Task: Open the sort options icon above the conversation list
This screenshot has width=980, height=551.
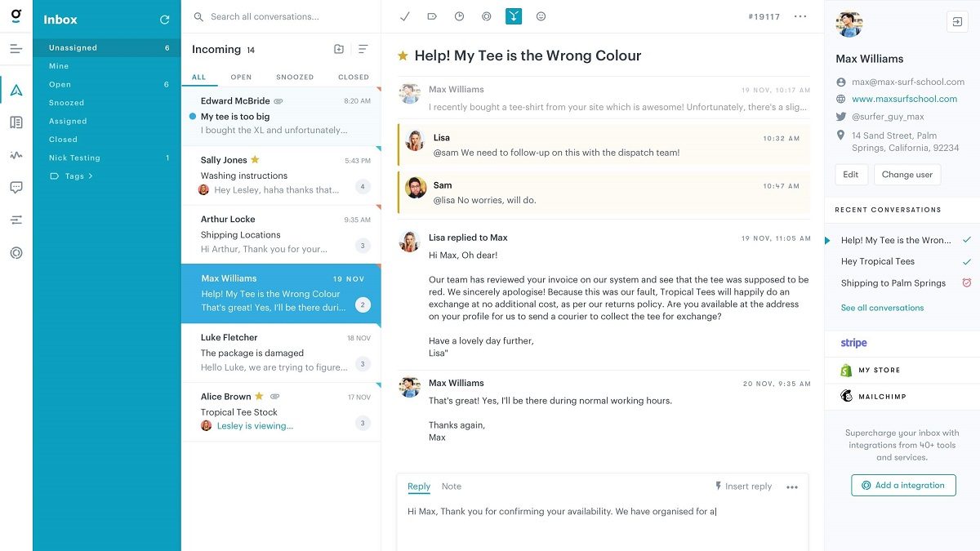Action: pos(362,49)
